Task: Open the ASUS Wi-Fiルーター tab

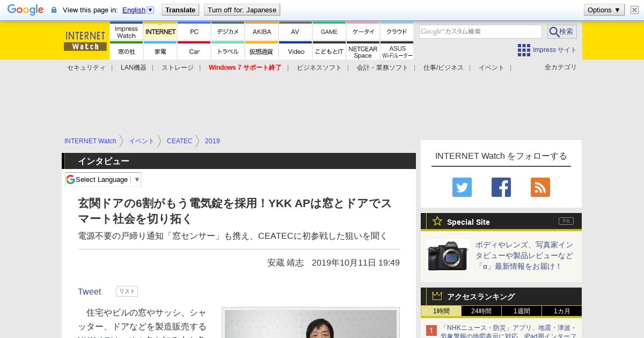Action: [x=397, y=50]
